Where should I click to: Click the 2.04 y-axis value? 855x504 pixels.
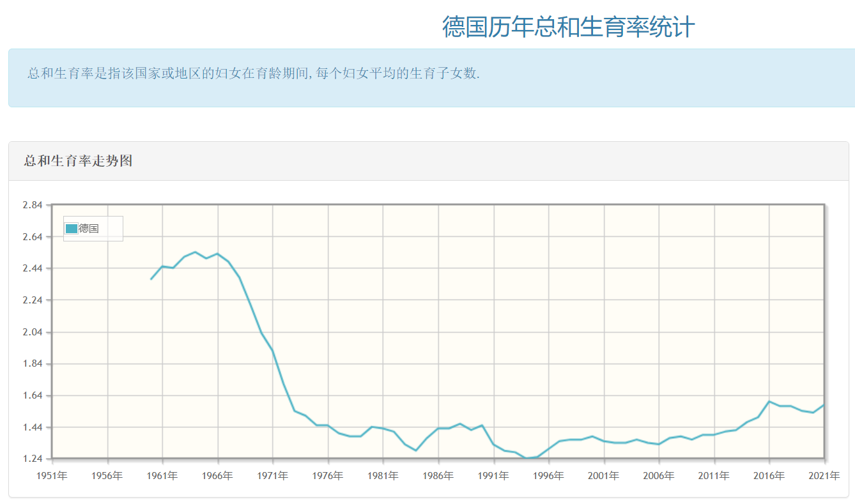pos(32,332)
